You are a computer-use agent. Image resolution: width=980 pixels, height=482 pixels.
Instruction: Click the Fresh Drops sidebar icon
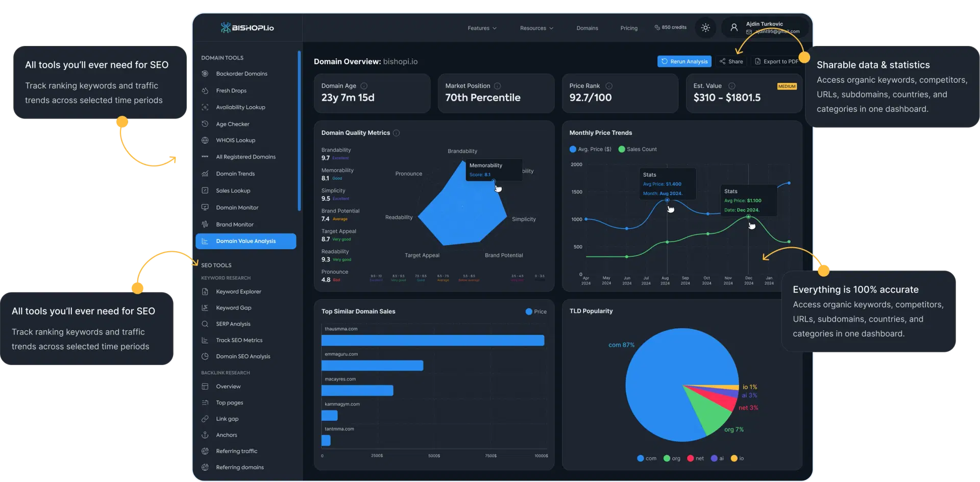pyautogui.click(x=205, y=90)
